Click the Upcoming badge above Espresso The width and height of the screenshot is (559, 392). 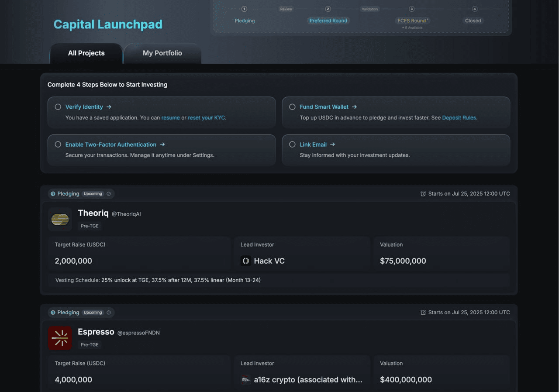(93, 313)
